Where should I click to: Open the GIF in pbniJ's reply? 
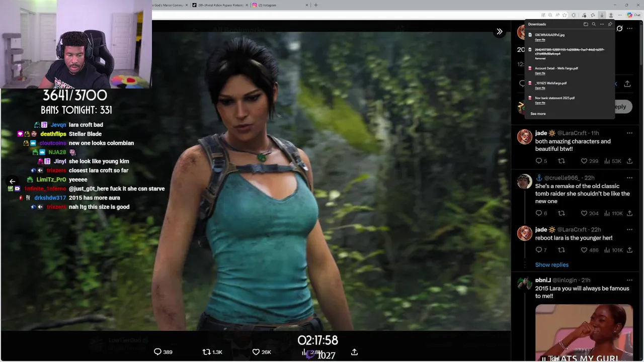tap(584, 333)
